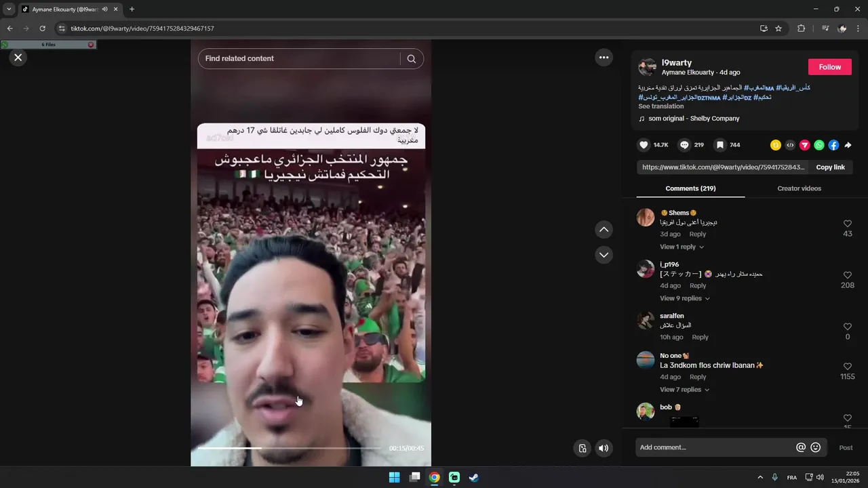The height and width of the screenshot is (488, 868).
Task: Click the No one commenter avatar
Action: pos(646,360)
